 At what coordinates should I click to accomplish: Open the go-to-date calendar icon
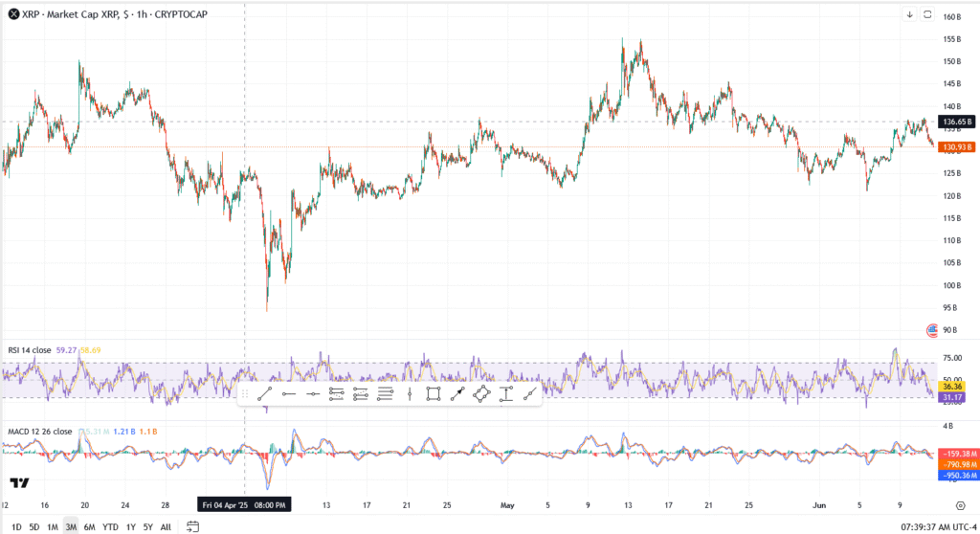tap(192, 526)
